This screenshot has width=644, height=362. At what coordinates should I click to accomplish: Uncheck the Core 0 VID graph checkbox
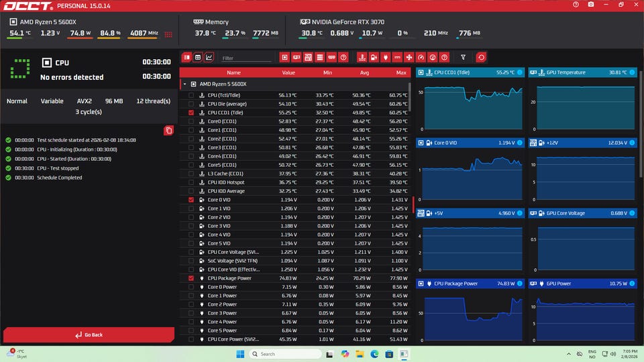[191, 200]
